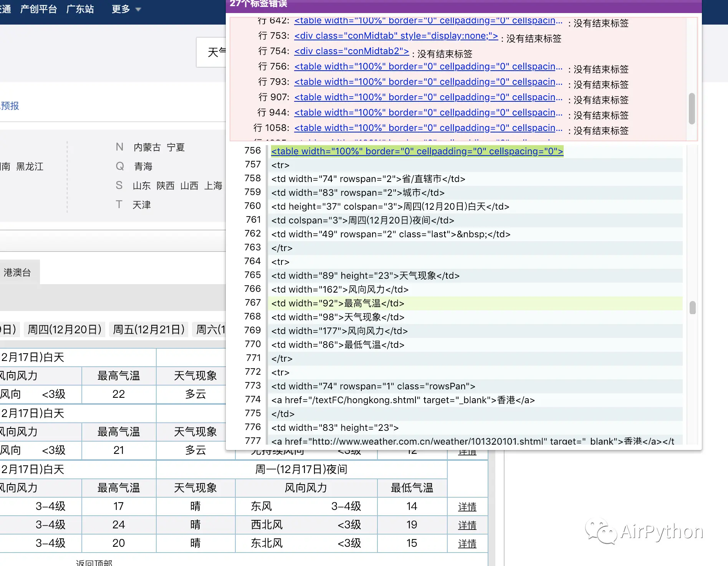Select 青海 in the province list
Screen dimensions: 728x566
tap(143, 167)
